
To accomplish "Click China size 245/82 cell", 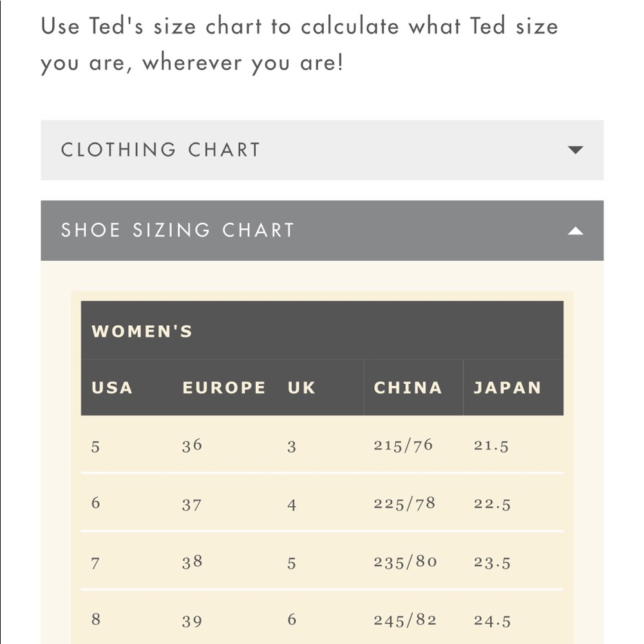I will point(405,621).
